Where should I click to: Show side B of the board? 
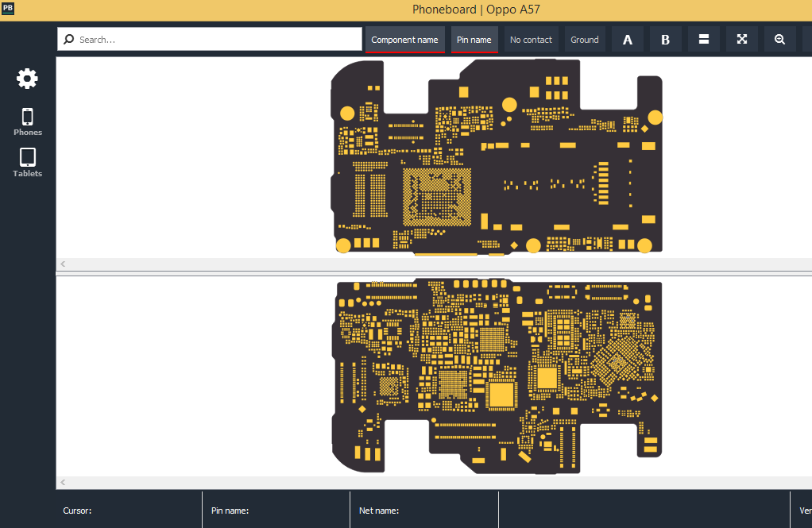(666, 40)
